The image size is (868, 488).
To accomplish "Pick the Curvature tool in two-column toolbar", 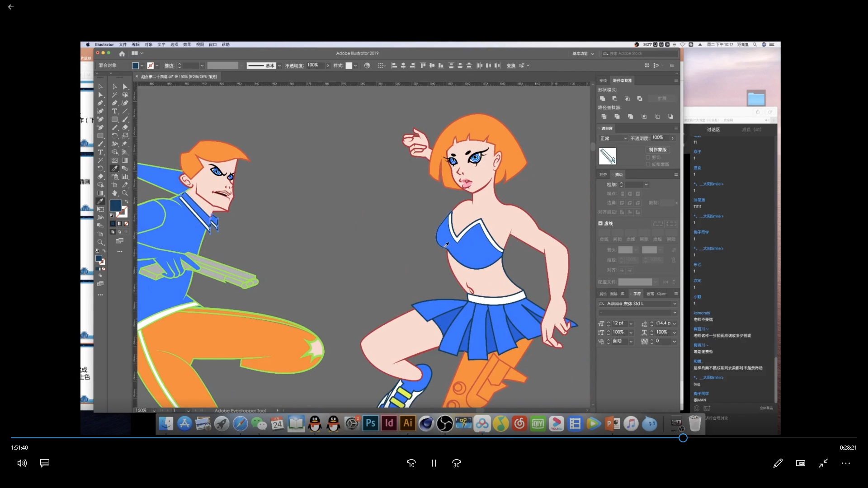I will point(125,103).
